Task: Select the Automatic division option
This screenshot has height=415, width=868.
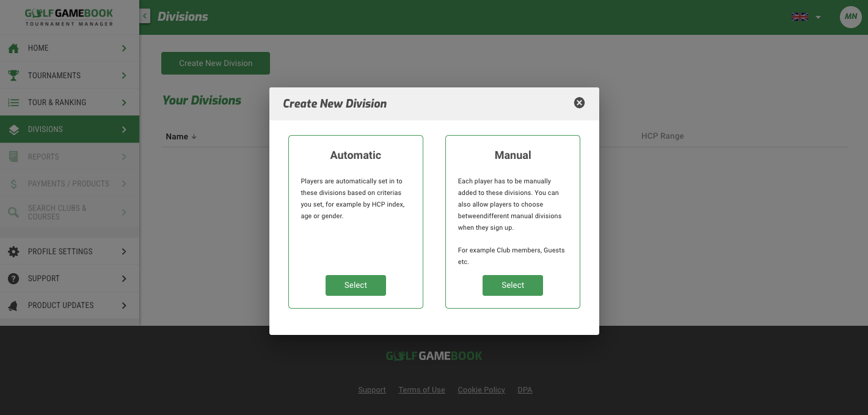Action: pyautogui.click(x=356, y=285)
